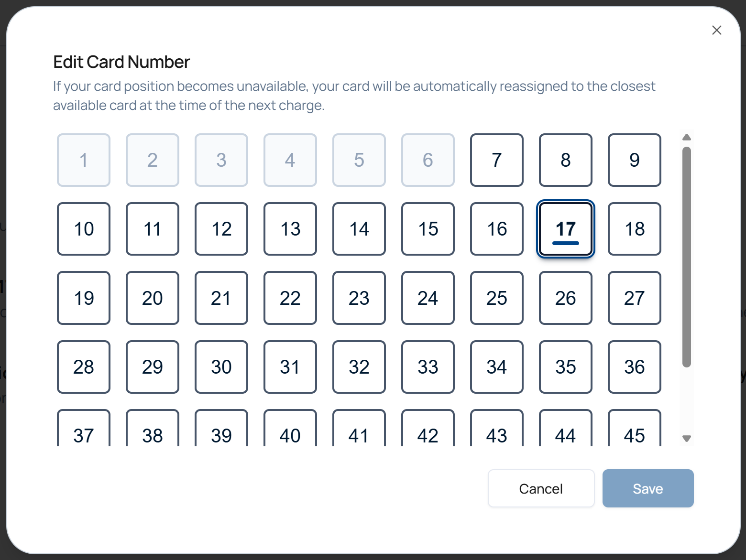Choose card number 36
The image size is (746, 560).
(x=634, y=367)
